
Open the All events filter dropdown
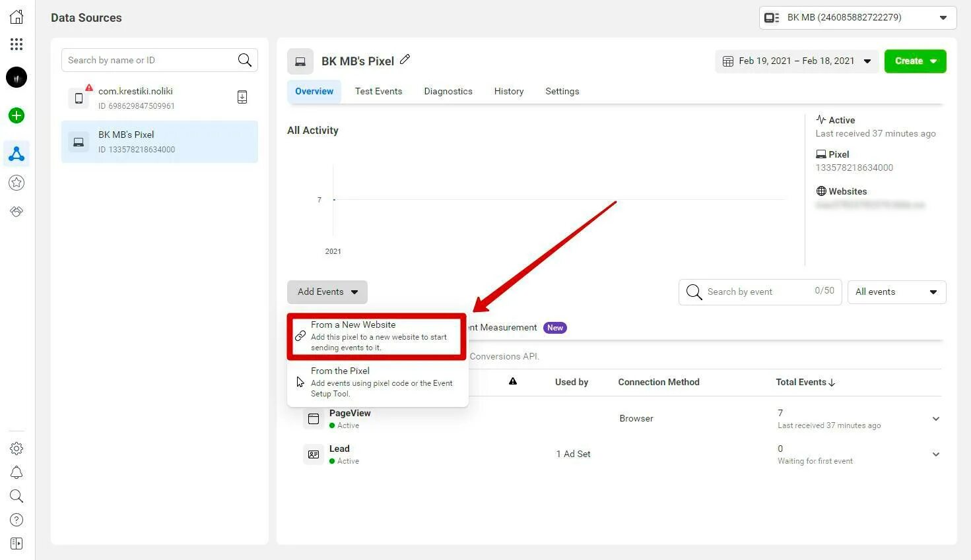tap(896, 292)
